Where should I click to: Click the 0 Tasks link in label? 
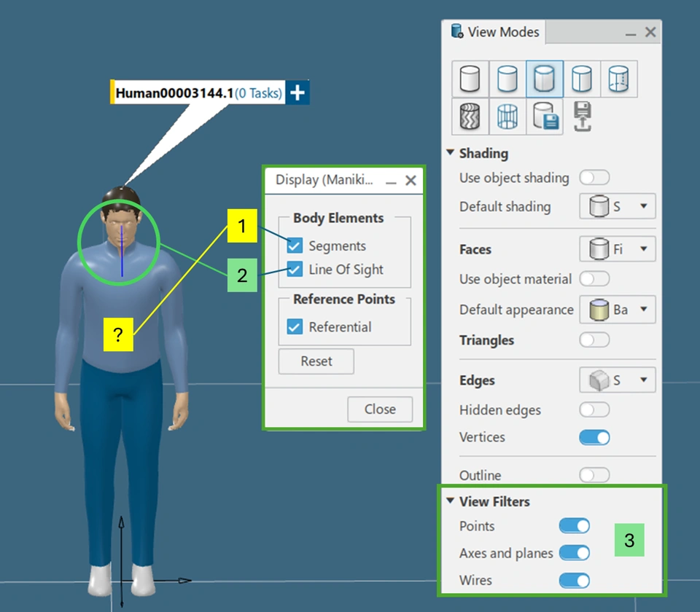[x=259, y=93]
